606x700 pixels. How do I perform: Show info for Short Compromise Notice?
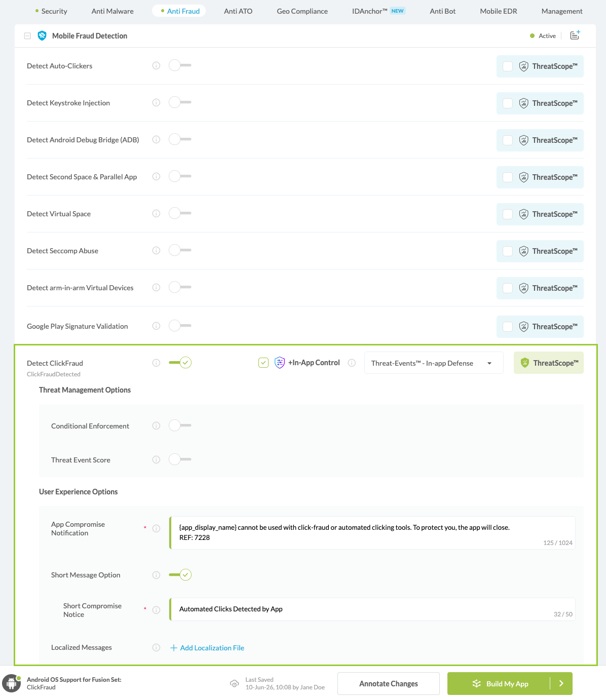pyautogui.click(x=156, y=610)
